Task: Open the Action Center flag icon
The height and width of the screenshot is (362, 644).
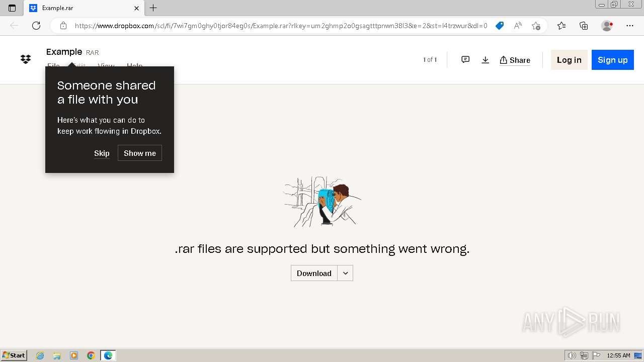Action: click(x=596, y=355)
